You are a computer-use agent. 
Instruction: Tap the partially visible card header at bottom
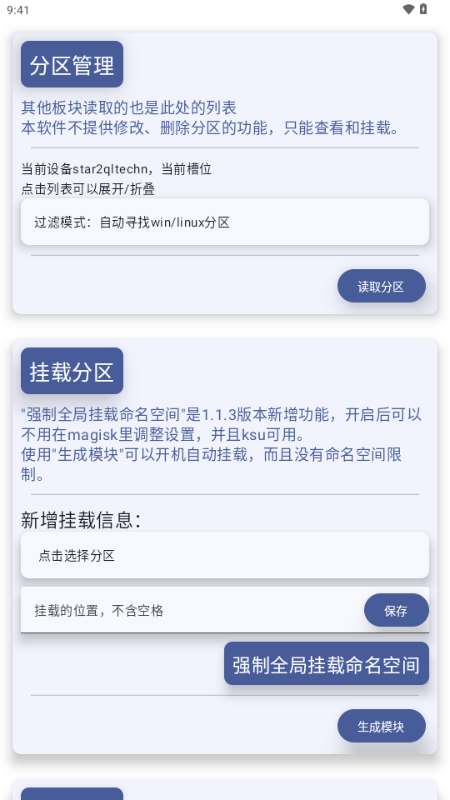(x=72, y=794)
